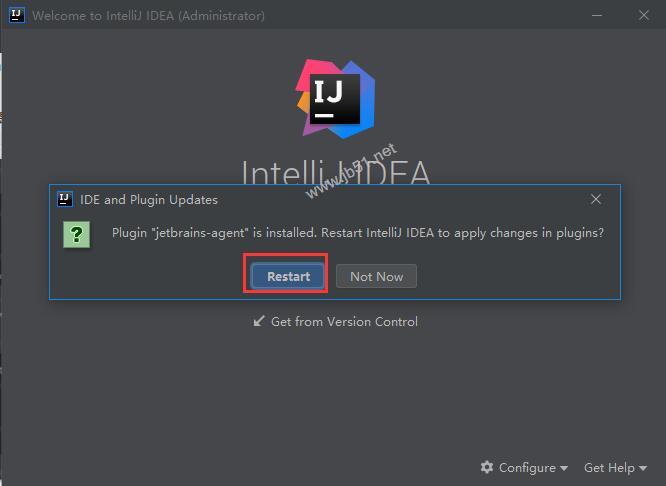Click the "IDE and Plugin Updates" dialog title
Viewport: 666px width, 486px height.
pos(149,199)
